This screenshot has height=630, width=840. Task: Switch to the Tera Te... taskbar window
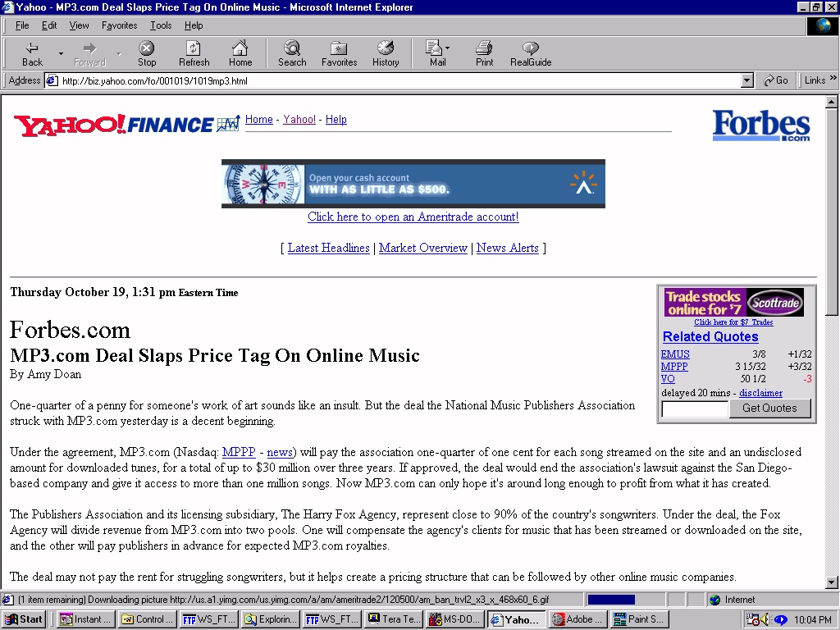pos(393,619)
